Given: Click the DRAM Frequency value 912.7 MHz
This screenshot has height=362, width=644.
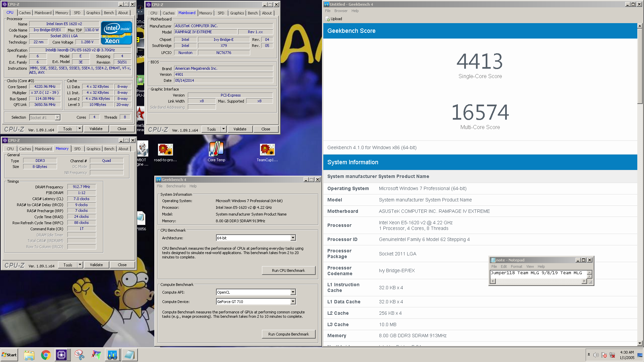Looking at the screenshot, I should coord(82,187).
